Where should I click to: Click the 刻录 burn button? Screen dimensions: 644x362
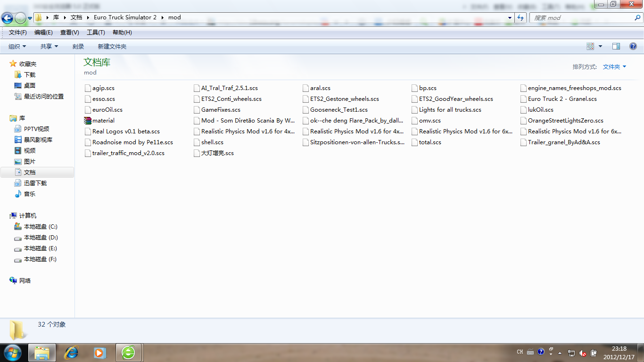pos(78,47)
